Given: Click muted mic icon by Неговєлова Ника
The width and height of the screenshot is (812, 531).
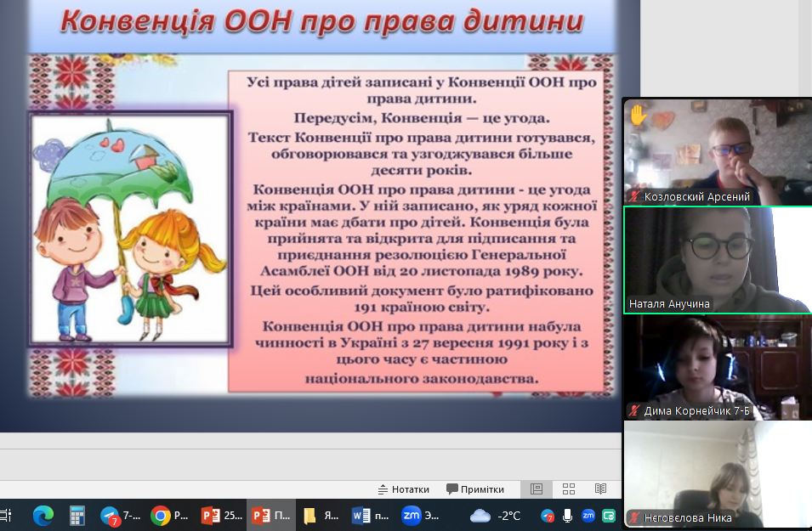Looking at the screenshot, I should pyautogui.click(x=633, y=517).
